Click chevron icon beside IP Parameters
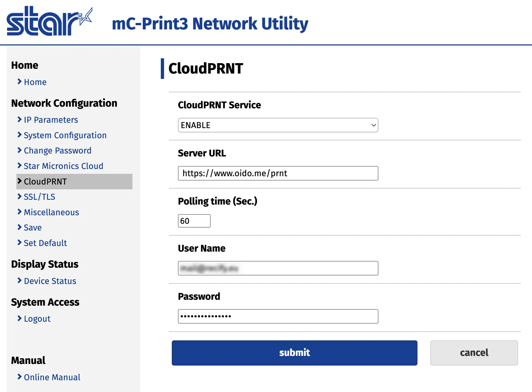 pos(20,120)
